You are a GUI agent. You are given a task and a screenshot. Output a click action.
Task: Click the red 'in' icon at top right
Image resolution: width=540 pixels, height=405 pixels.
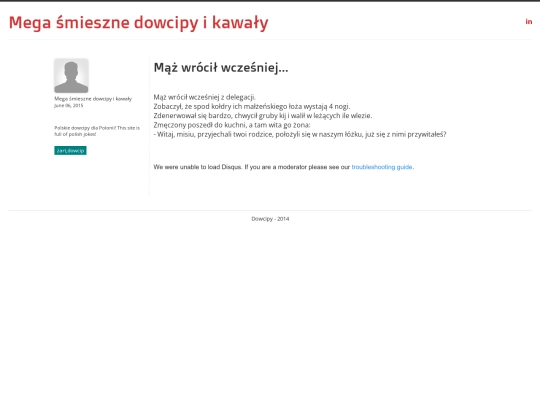(x=529, y=22)
